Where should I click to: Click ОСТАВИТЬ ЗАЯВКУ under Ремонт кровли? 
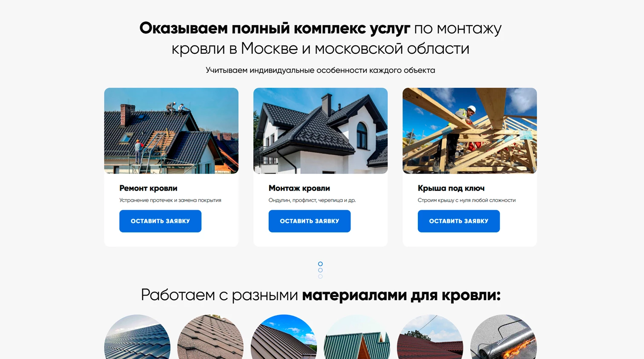[160, 221]
